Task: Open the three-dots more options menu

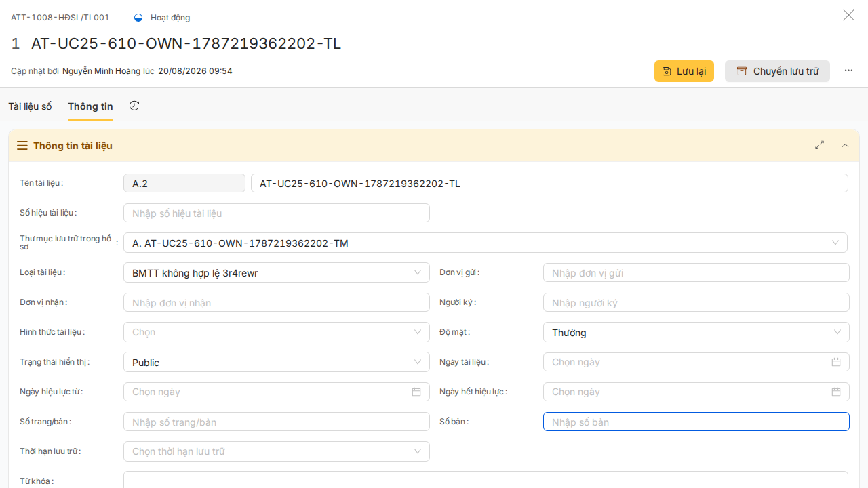Action: click(x=848, y=70)
